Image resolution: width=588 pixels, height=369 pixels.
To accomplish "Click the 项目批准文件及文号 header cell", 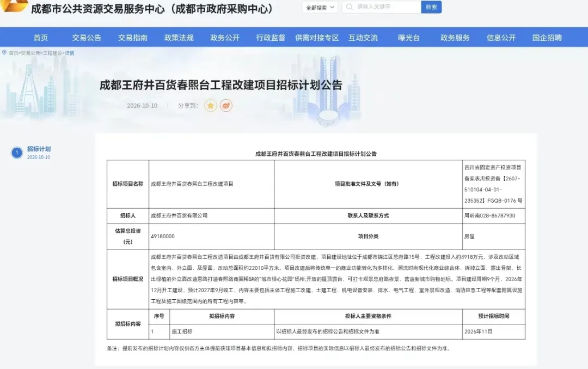I will pos(368,184).
